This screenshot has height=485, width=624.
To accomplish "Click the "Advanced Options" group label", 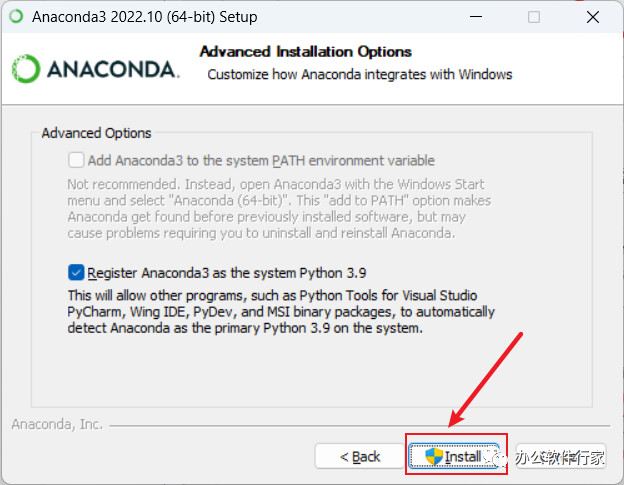I will point(97,133).
